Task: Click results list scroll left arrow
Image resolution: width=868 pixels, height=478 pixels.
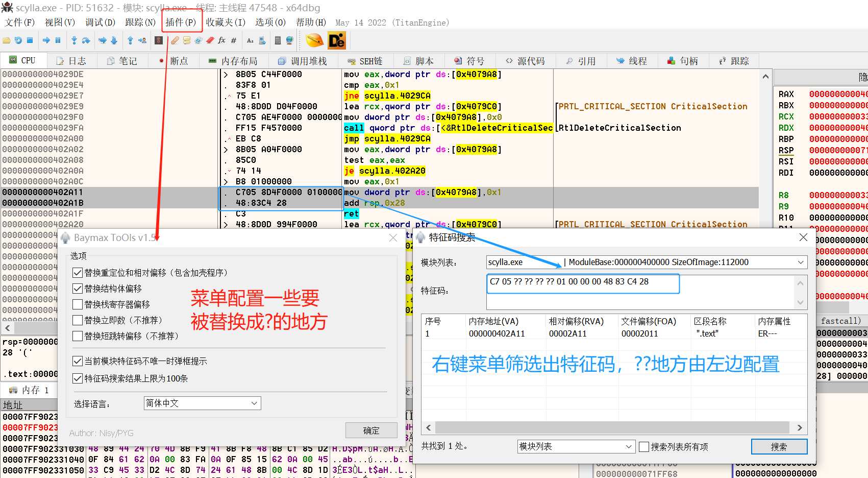Action: 429,427
